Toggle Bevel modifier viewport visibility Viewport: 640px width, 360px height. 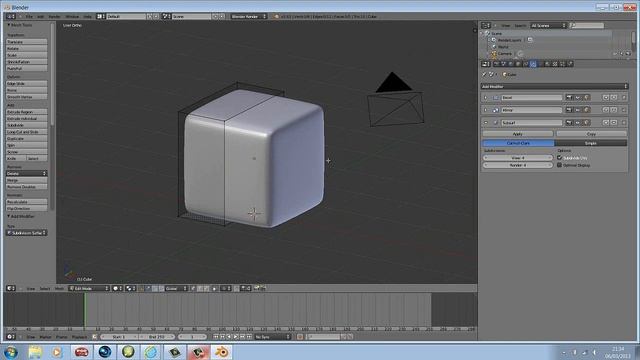point(578,98)
